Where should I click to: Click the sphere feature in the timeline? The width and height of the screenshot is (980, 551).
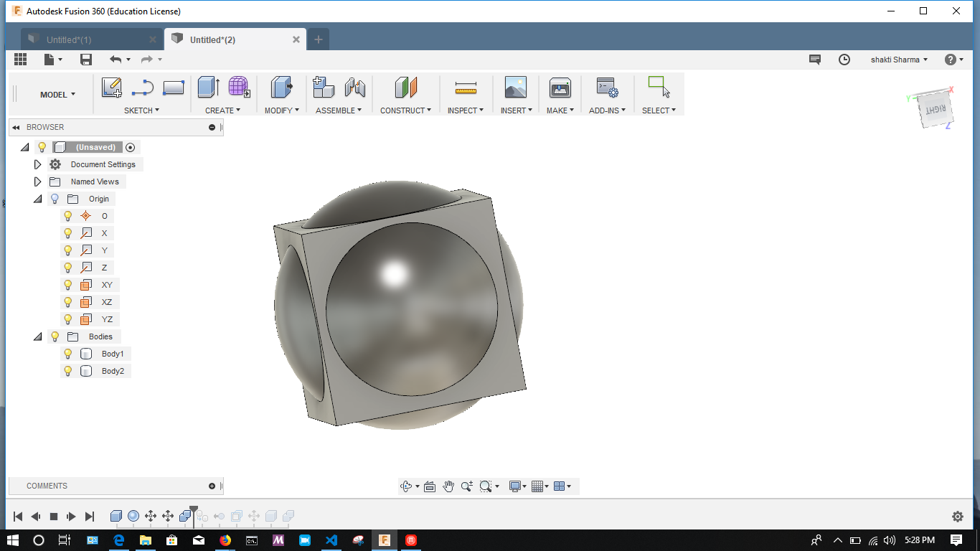pos(133,516)
